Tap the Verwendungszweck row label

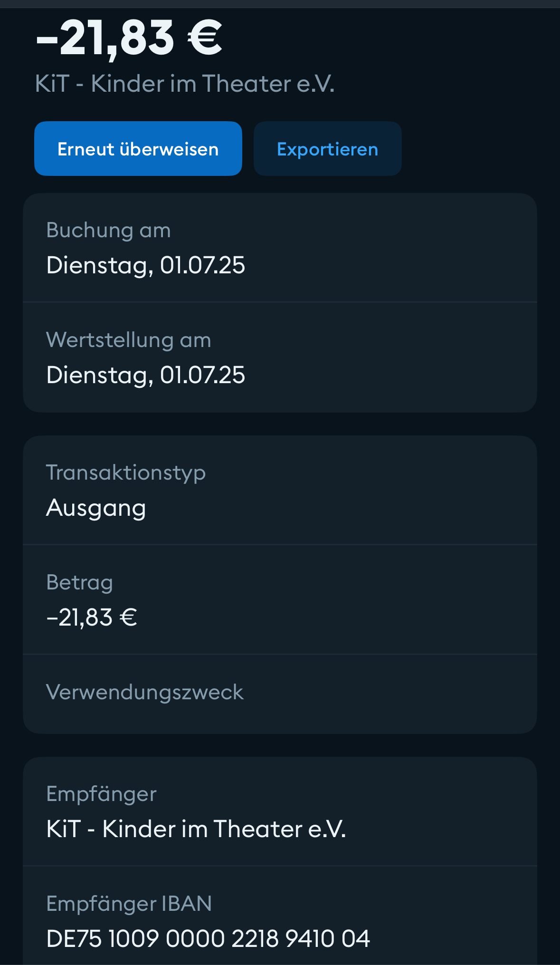click(145, 692)
